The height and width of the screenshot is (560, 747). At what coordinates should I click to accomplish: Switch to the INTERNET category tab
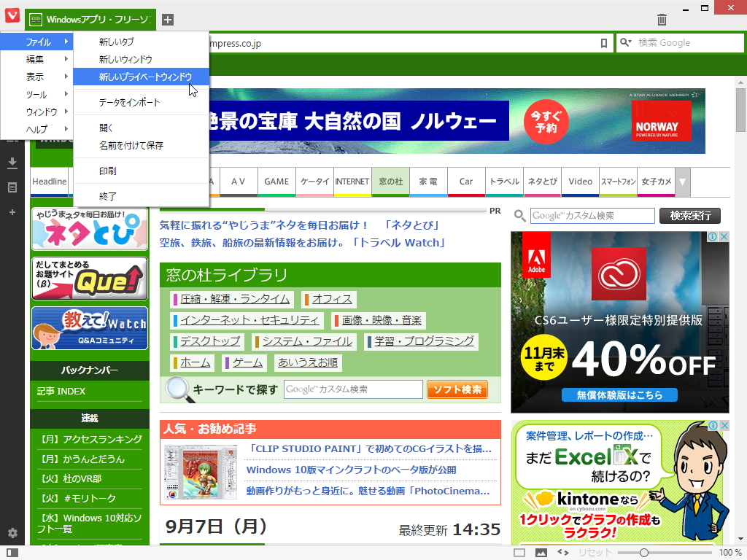click(352, 182)
